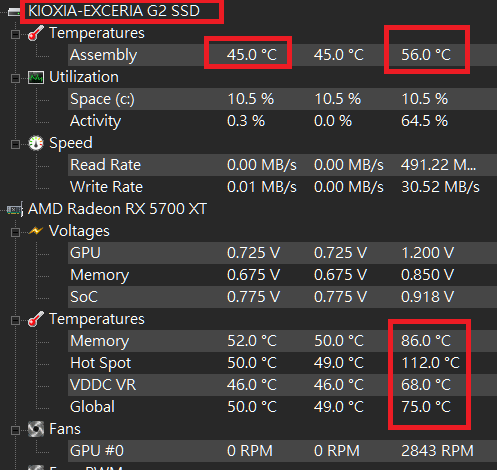Click the 64.5 % Activity max value
This screenshot has height=470, width=497.
424,121
